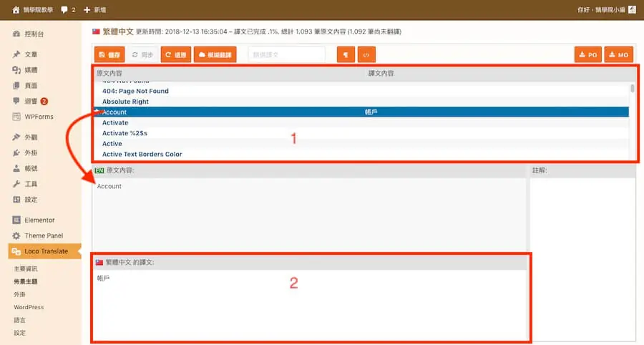Click the Save (儲存) button
The height and width of the screenshot is (345, 644).
tap(109, 54)
